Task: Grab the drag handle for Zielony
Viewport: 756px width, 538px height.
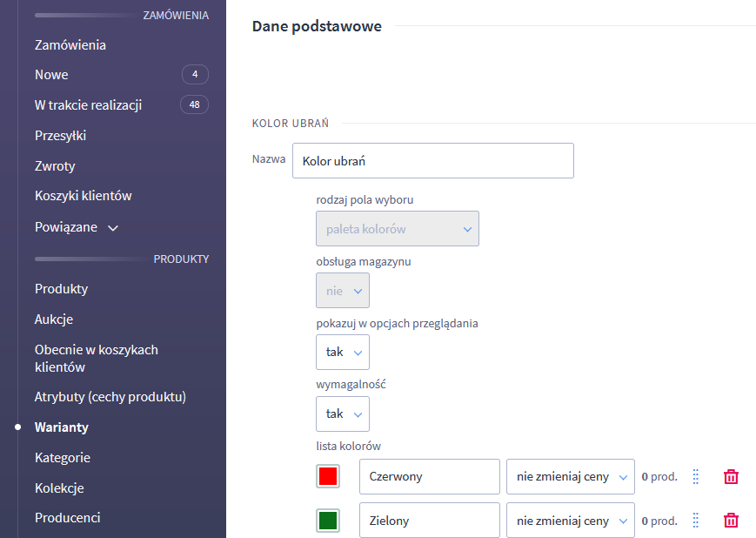Action: 695,521
